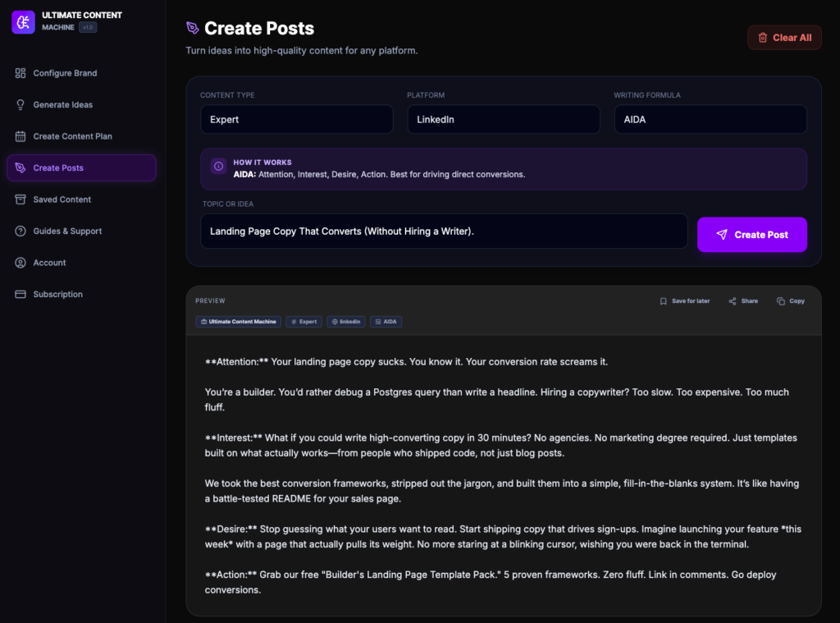Click the Configure Brand grid icon
This screenshot has width=840, height=623.
click(21, 73)
